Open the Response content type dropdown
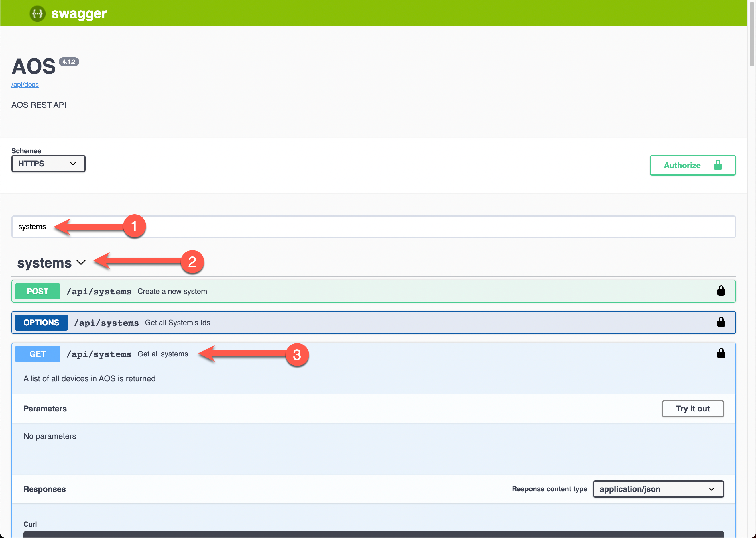 click(x=658, y=489)
